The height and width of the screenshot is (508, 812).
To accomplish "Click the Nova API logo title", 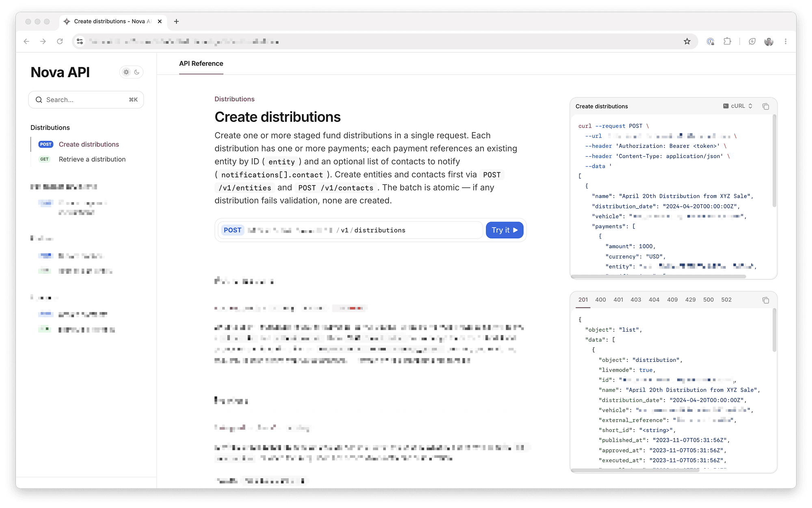I will pyautogui.click(x=60, y=72).
